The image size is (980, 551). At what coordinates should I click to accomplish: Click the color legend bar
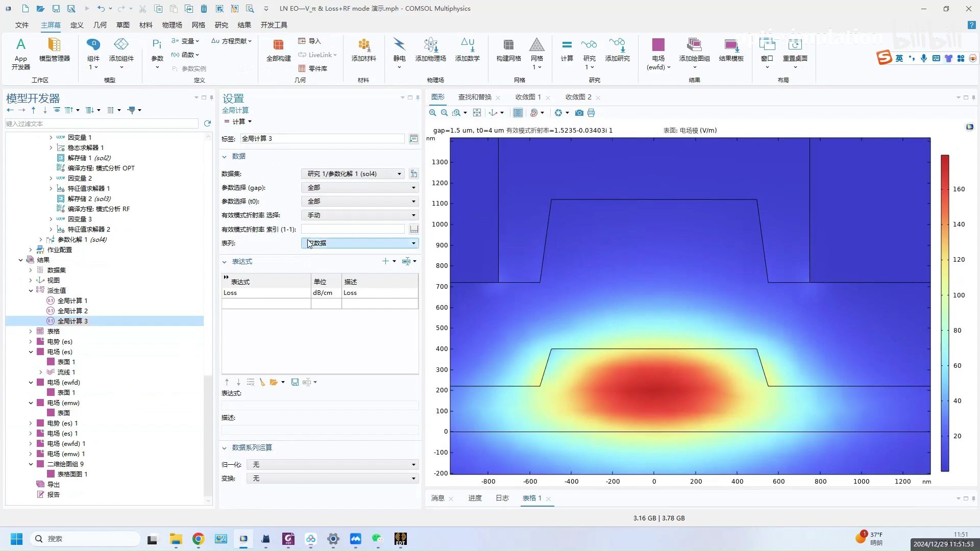pos(945,313)
